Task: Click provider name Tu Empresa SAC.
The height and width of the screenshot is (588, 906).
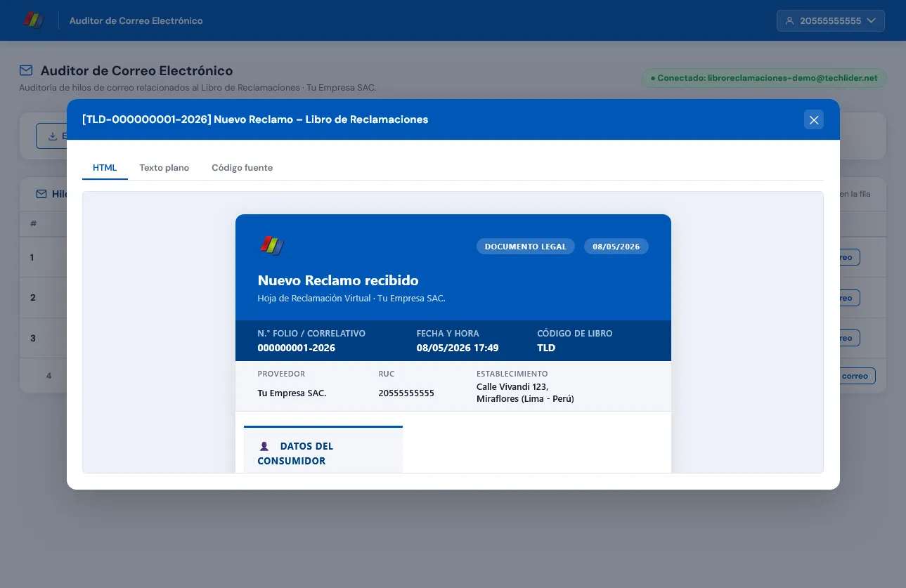Action: click(292, 393)
